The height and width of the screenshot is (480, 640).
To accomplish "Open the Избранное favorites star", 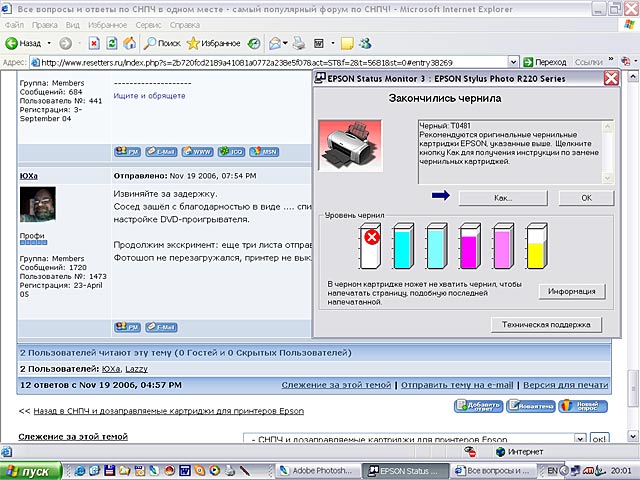I will [x=213, y=43].
